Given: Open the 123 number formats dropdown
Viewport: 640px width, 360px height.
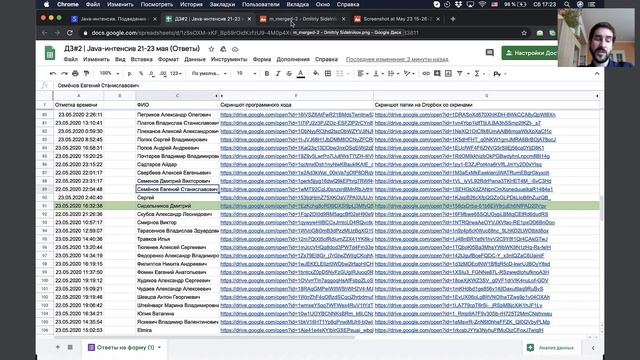Looking at the screenshot, I should 176,73.
